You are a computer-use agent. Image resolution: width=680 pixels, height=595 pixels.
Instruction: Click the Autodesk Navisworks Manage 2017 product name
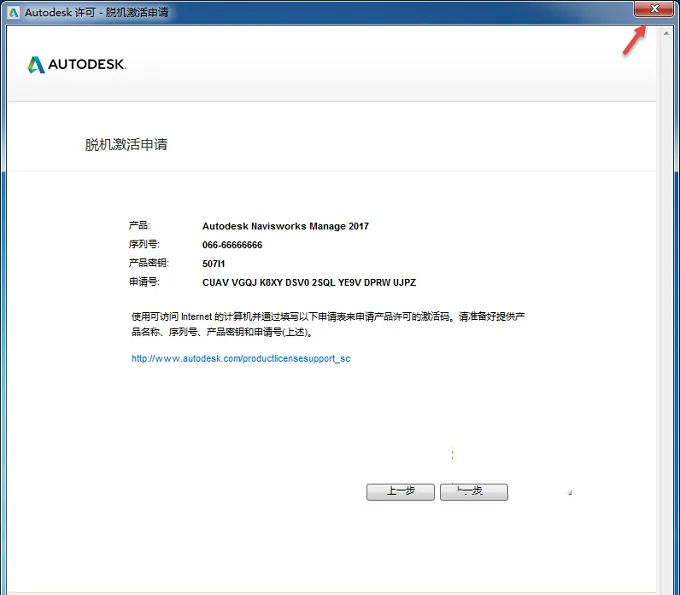285,226
